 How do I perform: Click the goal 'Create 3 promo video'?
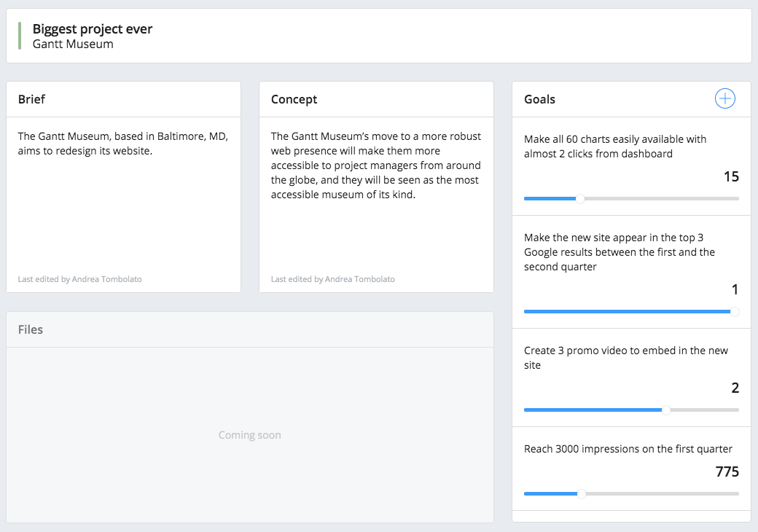pyautogui.click(x=626, y=358)
